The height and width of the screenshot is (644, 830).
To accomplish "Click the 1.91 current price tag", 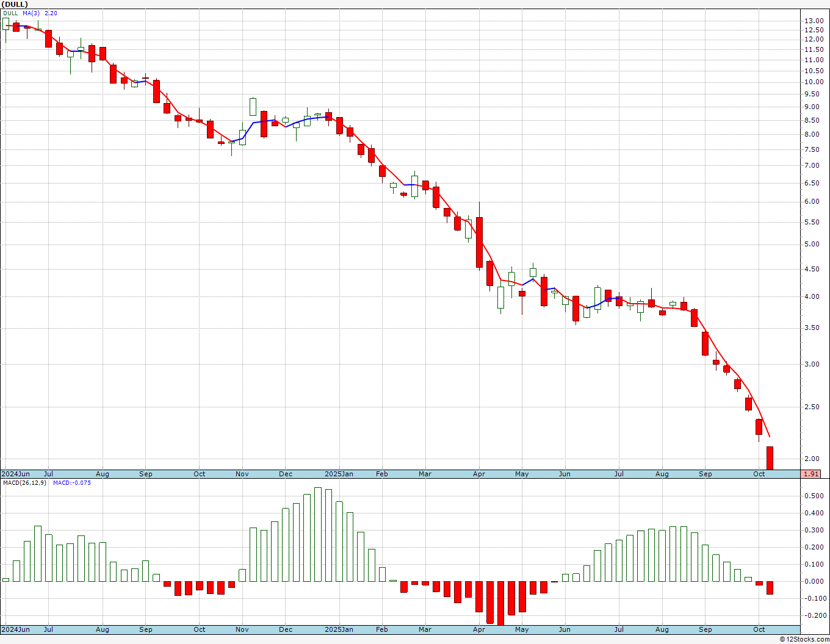I will click(811, 474).
